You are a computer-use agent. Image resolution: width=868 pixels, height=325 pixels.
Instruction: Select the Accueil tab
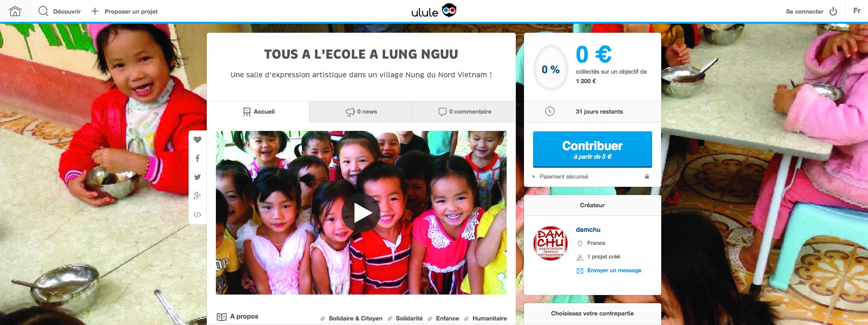[x=258, y=112]
